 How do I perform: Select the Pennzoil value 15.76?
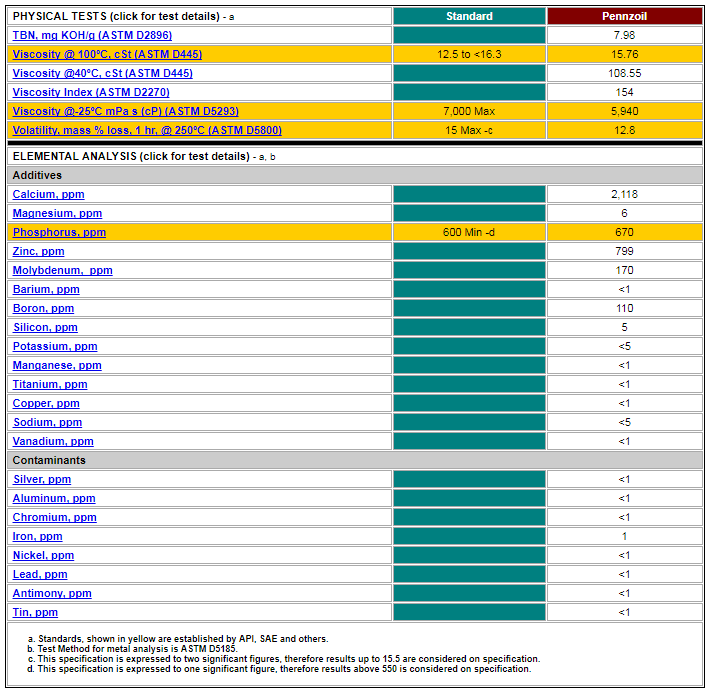pyautogui.click(x=624, y=54)
